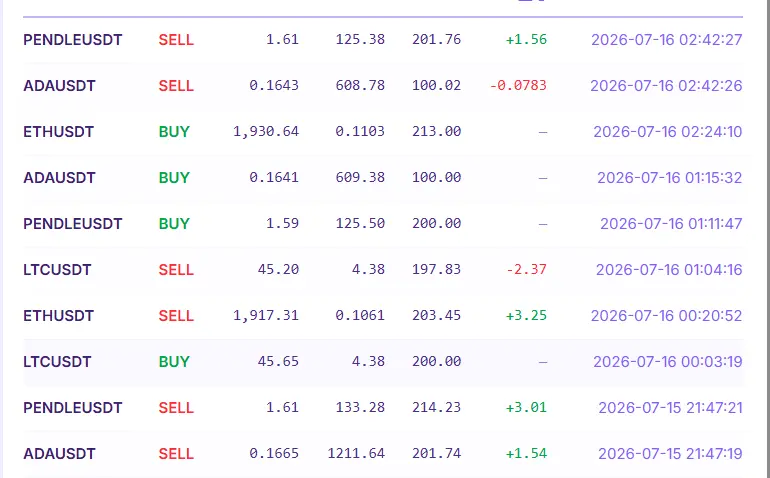770x478 pixels.
Task: Click the 1211.64 quantity value
Action: (x=356, y=453)
